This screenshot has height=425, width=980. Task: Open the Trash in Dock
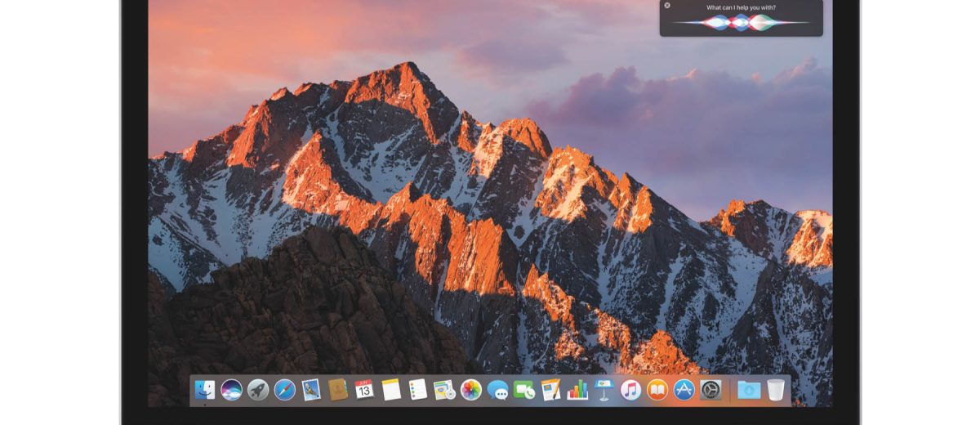pos(776,390)
